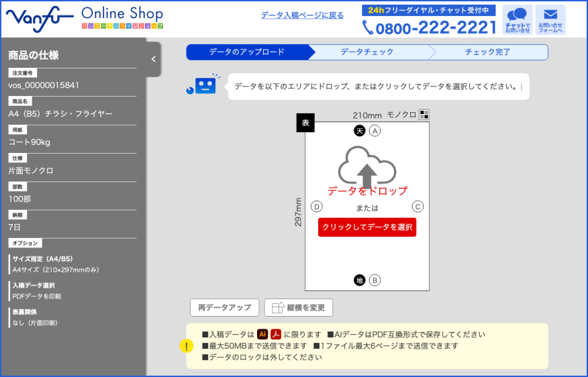Click the black 地 bottom marker
This screenshot has width=588, height=377.
click(360, 280)
